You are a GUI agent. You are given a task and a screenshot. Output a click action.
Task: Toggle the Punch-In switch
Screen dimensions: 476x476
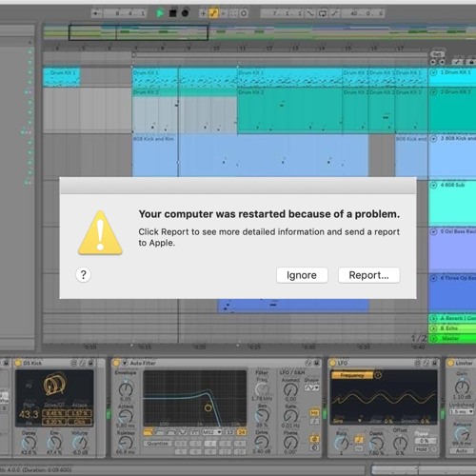coord(310,13)
